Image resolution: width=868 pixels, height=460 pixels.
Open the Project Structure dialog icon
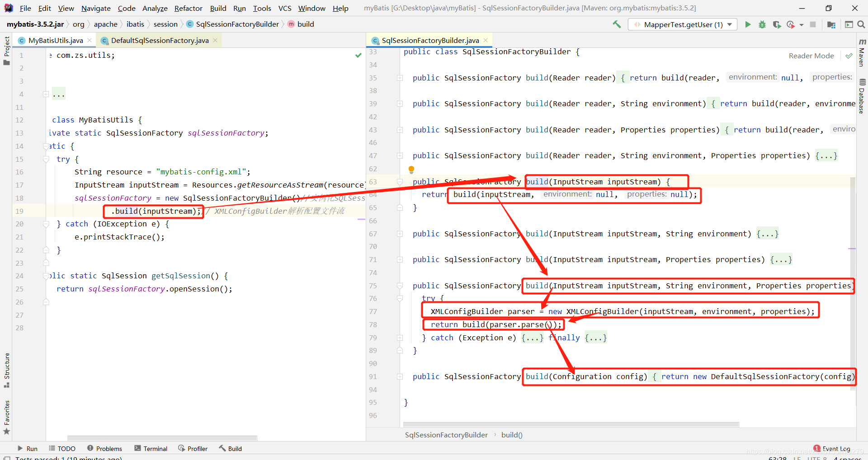(x=831, y=24)
